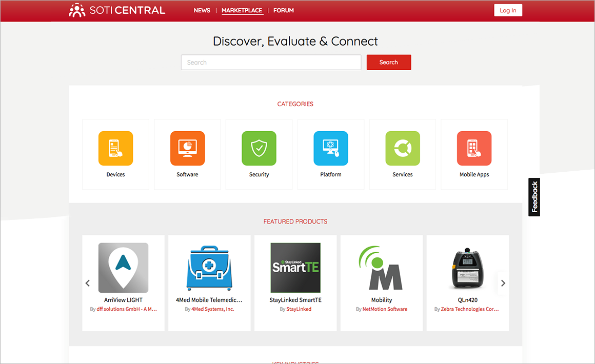
Task: Open the Software category icon
Action: coord(187,148)
